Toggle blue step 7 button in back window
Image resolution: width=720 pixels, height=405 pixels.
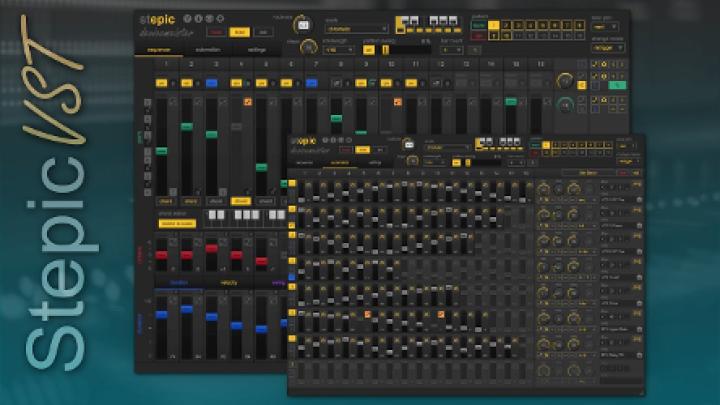311,83
